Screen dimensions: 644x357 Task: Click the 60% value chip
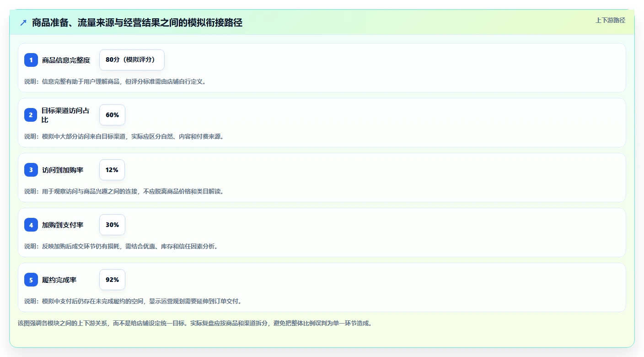pos(112,115)
